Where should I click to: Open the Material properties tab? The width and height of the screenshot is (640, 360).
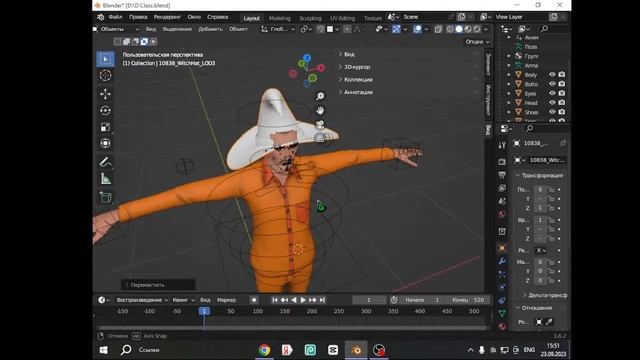point(502,326)
